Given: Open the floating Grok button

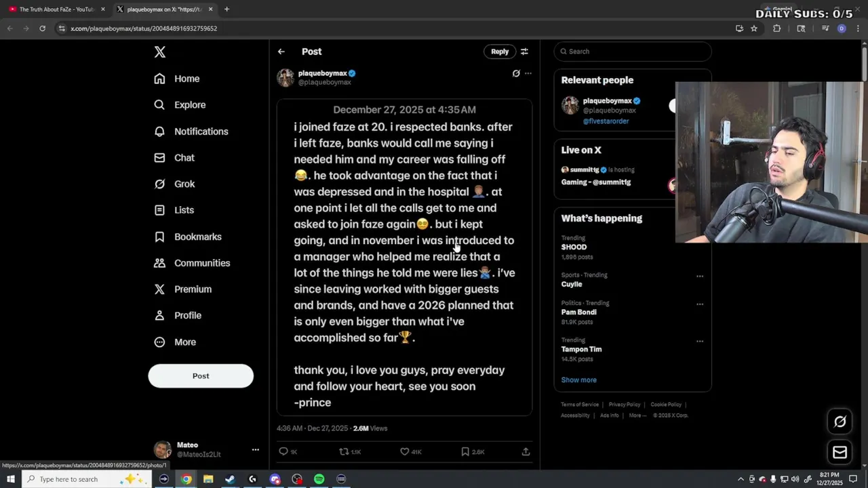Looking at the screenshot, I should point(840,422).
